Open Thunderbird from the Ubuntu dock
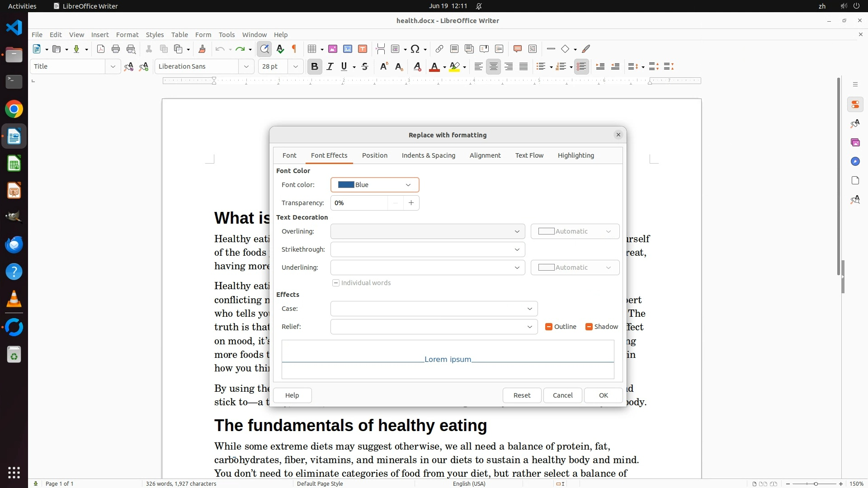Image resolution: width=868 pixels, height=488 pixels. coord(14,244)
